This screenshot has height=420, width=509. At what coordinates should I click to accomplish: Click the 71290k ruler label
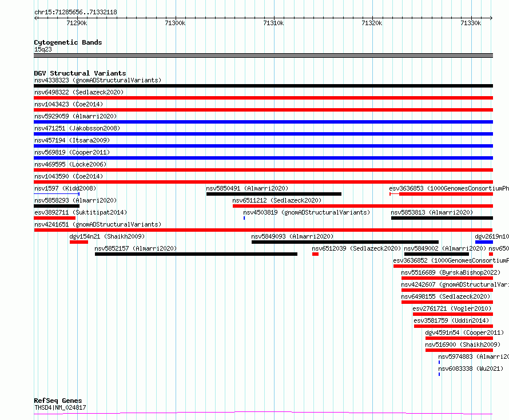tap(77, 23)
